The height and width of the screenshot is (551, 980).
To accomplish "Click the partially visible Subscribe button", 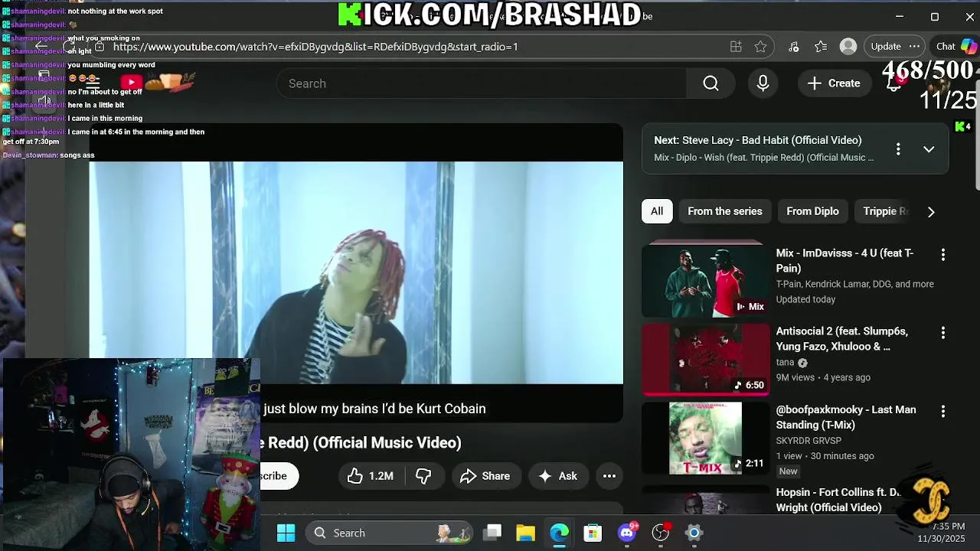I will 279,476.
